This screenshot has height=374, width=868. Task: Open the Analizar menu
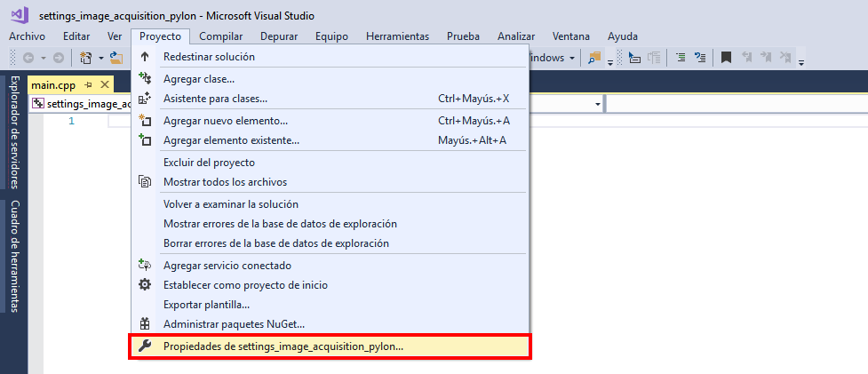click(516, 36)
